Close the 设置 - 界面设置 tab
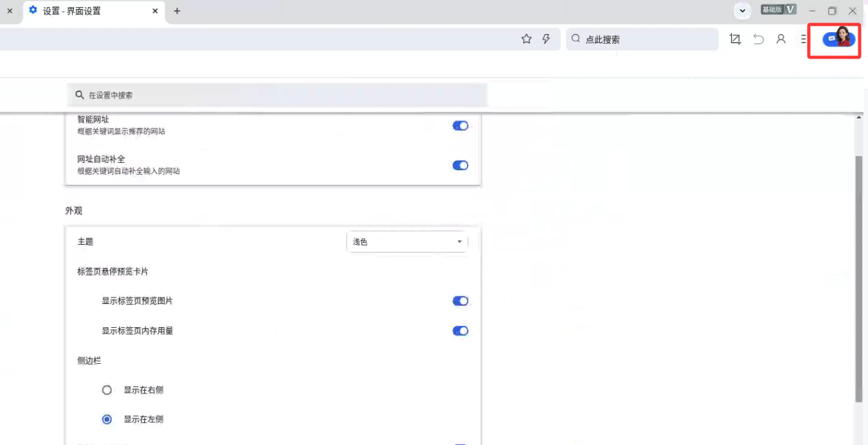The height and width of the screenshot is (445, 868). point(156,11)
